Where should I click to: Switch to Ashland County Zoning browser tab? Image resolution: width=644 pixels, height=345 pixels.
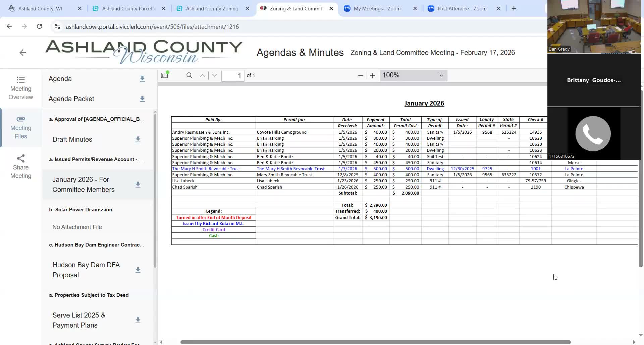tap(212, 8)
